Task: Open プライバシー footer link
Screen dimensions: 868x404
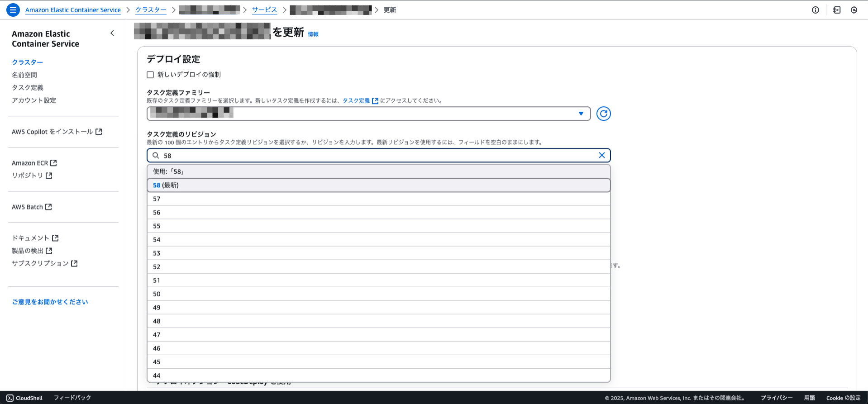Action: (777, 398)
